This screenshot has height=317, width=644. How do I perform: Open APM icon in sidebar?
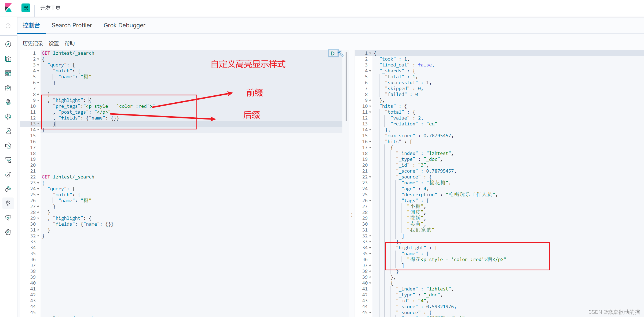click(8, 160)
